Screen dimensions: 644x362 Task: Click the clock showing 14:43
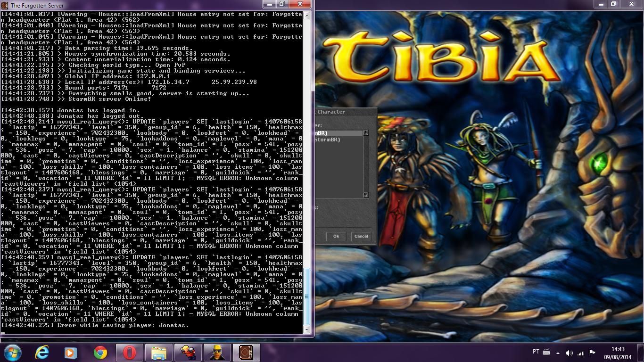click(618, 349)
